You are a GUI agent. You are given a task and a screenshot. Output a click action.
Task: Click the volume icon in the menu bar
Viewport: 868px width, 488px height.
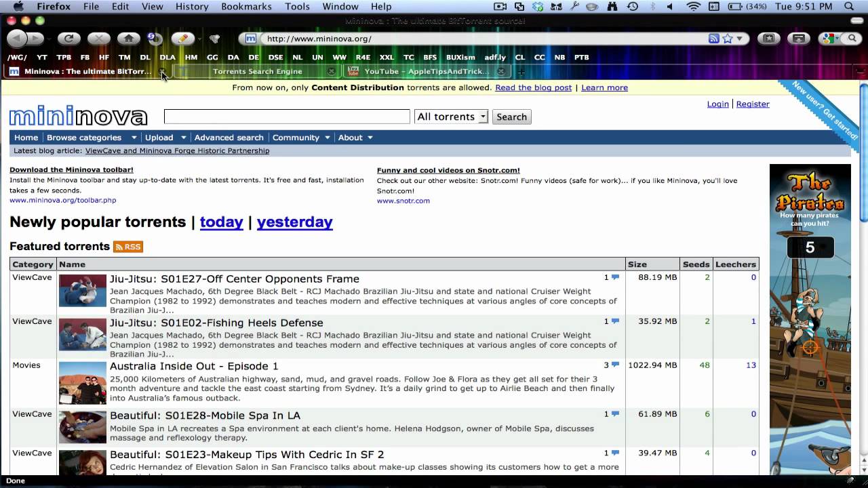tap(669, 7)
